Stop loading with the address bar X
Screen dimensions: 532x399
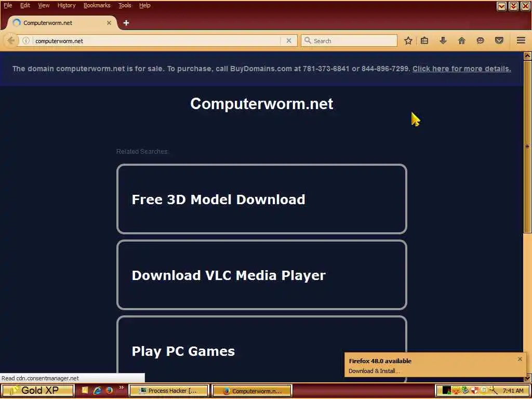(289, 41)
